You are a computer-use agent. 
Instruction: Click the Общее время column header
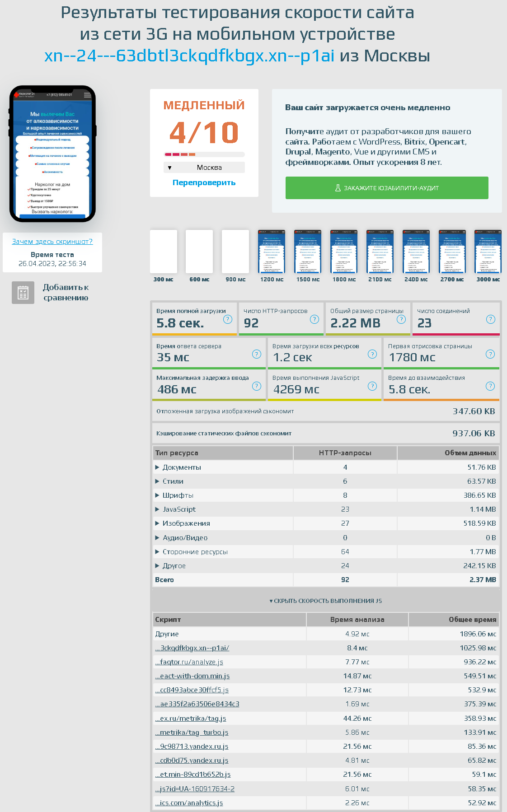pyautogui.click(x=454, y=620)
